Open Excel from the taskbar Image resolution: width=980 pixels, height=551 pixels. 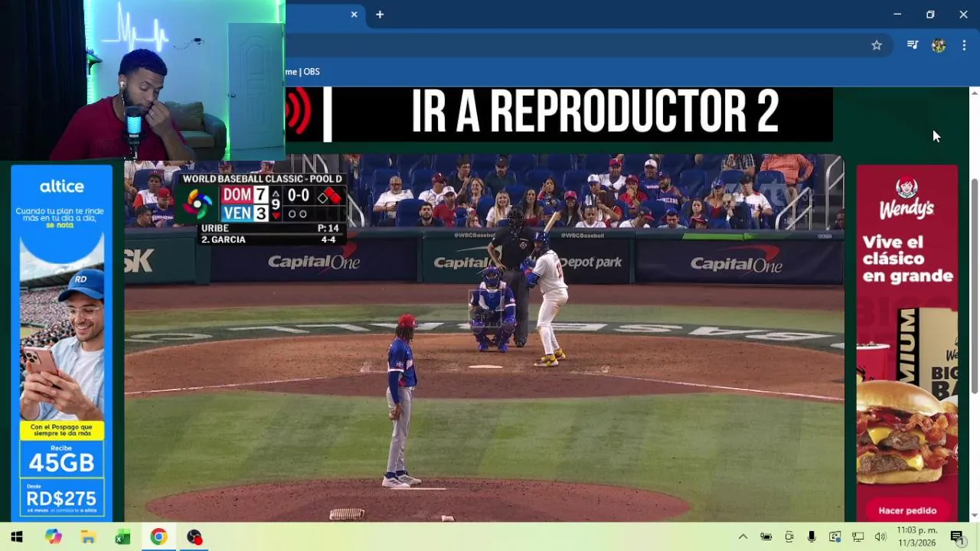coord(122,537)
